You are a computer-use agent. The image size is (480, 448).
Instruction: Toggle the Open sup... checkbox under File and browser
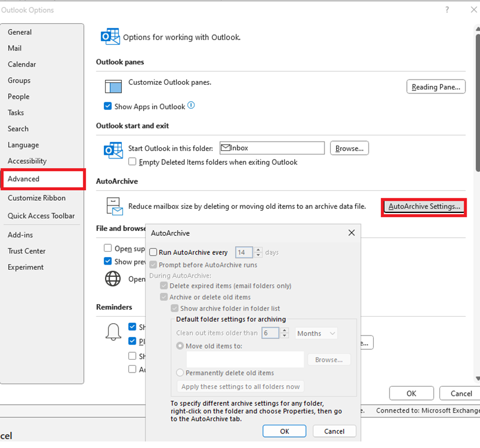108,248
